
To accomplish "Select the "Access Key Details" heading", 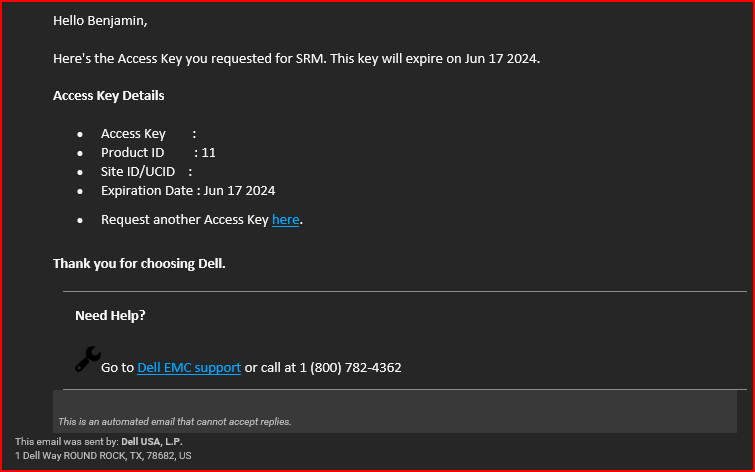I will [108, 96].
